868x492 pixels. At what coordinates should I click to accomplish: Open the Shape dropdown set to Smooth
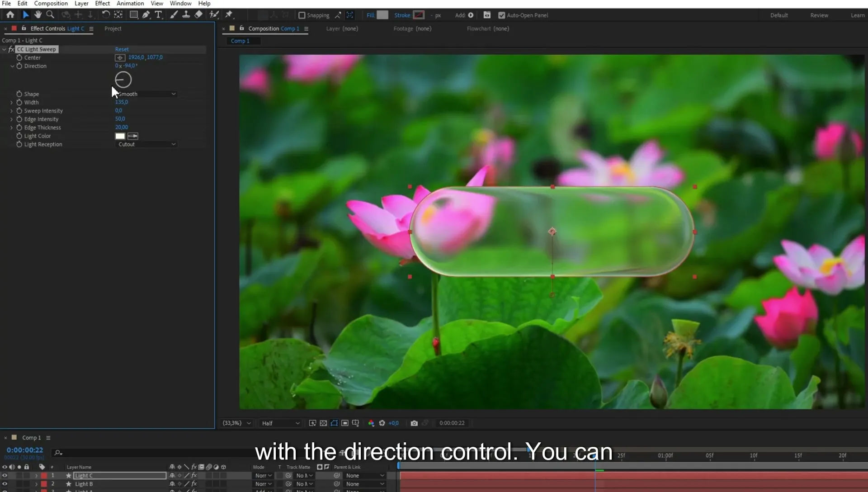[146, 94]
